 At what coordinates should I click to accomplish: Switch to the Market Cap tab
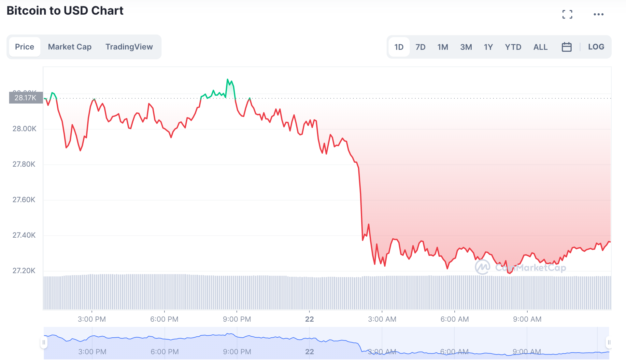tap(70, 47)
